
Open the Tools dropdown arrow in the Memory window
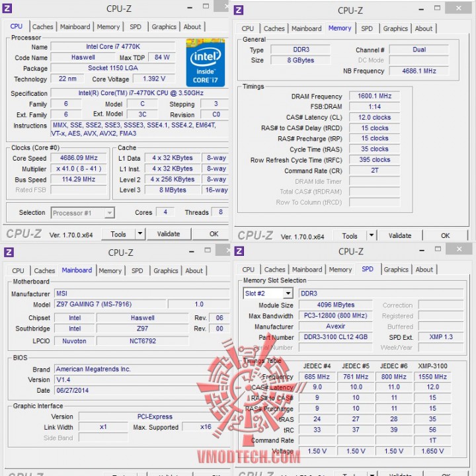pyautogui.click(x=372, y=235)
